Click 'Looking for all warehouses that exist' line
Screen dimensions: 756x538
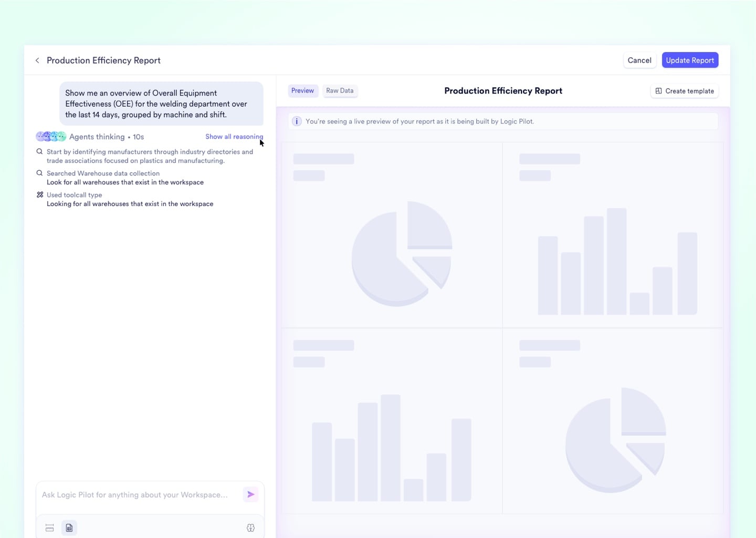coord(130,204)
